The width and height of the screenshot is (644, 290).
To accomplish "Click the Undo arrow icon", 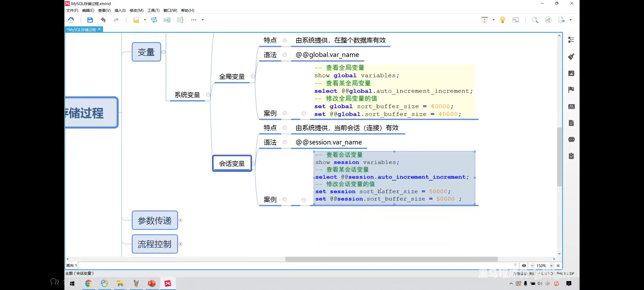I will [103, 20].
